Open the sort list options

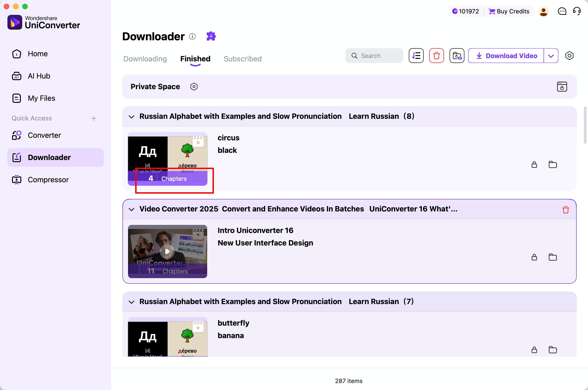(416, 56)
